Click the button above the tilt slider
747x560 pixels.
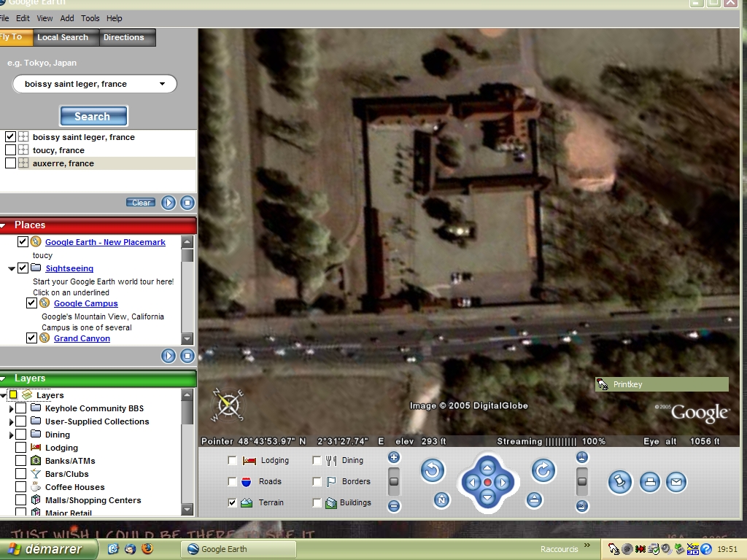(x=581, y=458)
